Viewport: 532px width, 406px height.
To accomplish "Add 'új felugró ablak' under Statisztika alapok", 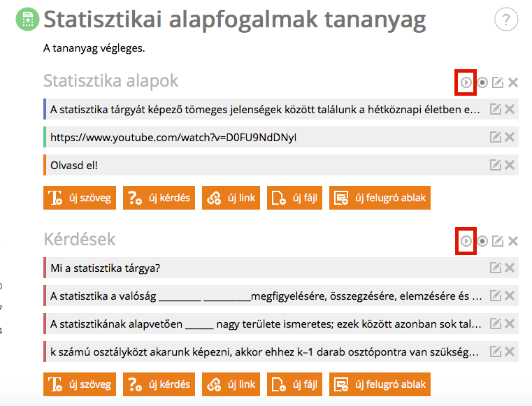I will coord(380,198).
